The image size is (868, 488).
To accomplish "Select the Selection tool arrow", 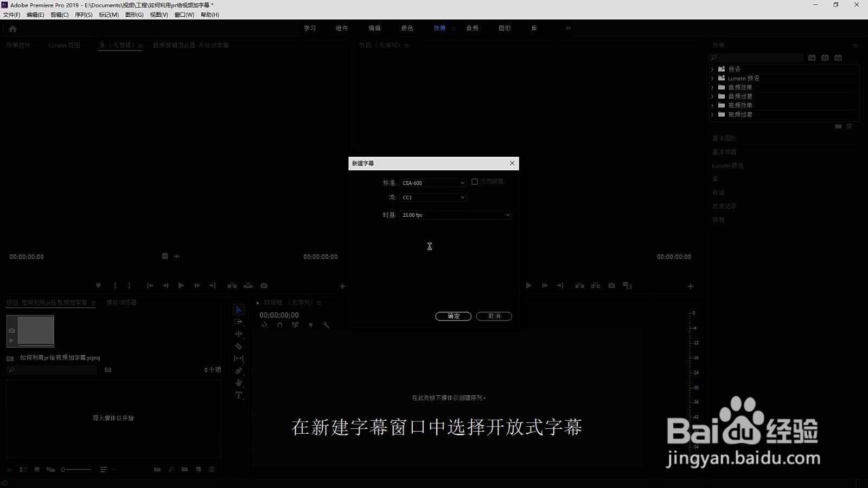I will 239,310.
